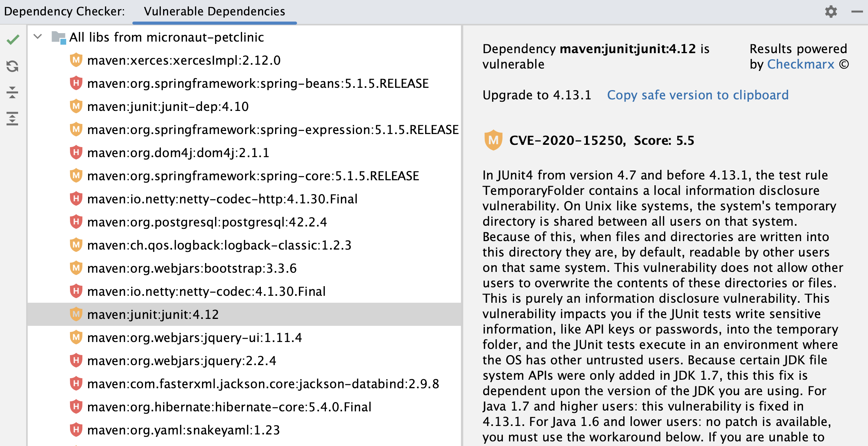The height and width of the screenshot is (446, 868).
Task: Open the settings gear of Dependency Checker
Action: coord(831,12)
